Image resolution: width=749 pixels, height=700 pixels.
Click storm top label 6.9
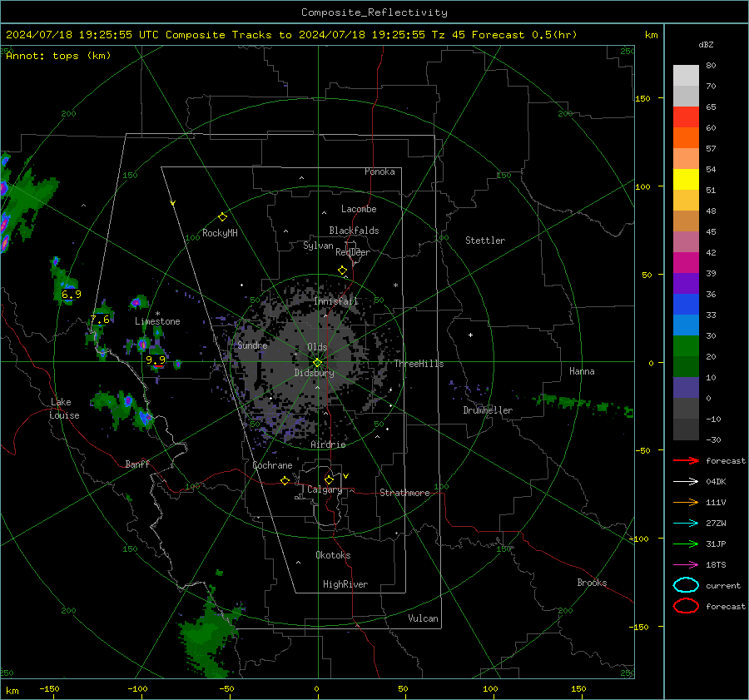click(72, 295)
